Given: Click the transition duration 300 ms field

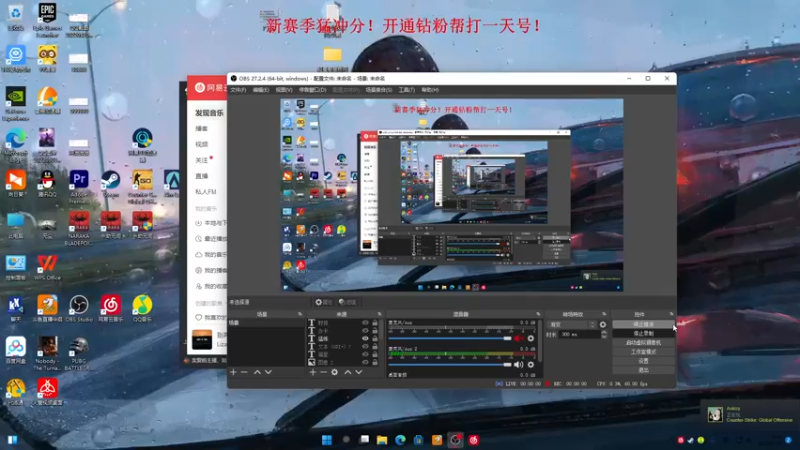Looking at the screenshot, I should [580, 335].
